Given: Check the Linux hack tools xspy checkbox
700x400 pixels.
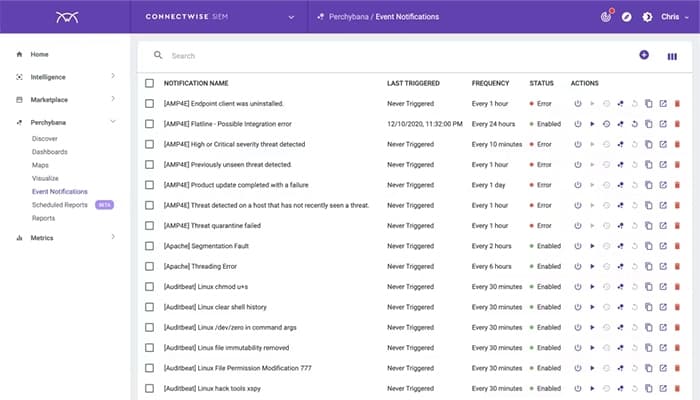Looking at the screenshot, I should pos(150,389).
